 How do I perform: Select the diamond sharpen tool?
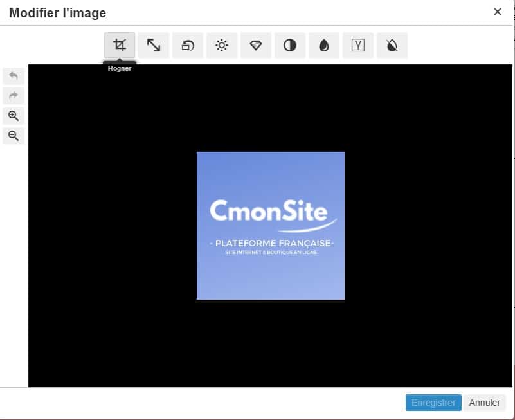[256, 45]
